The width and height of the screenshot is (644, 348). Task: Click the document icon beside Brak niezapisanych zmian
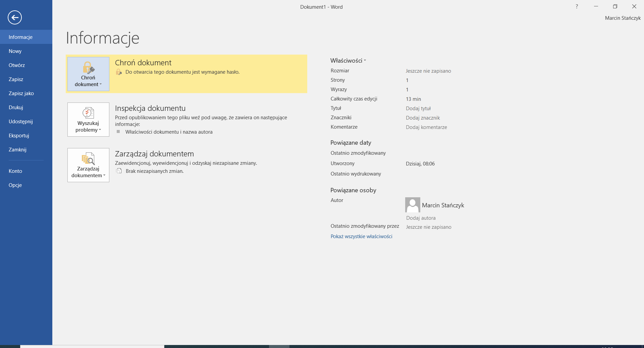point(119,171)
